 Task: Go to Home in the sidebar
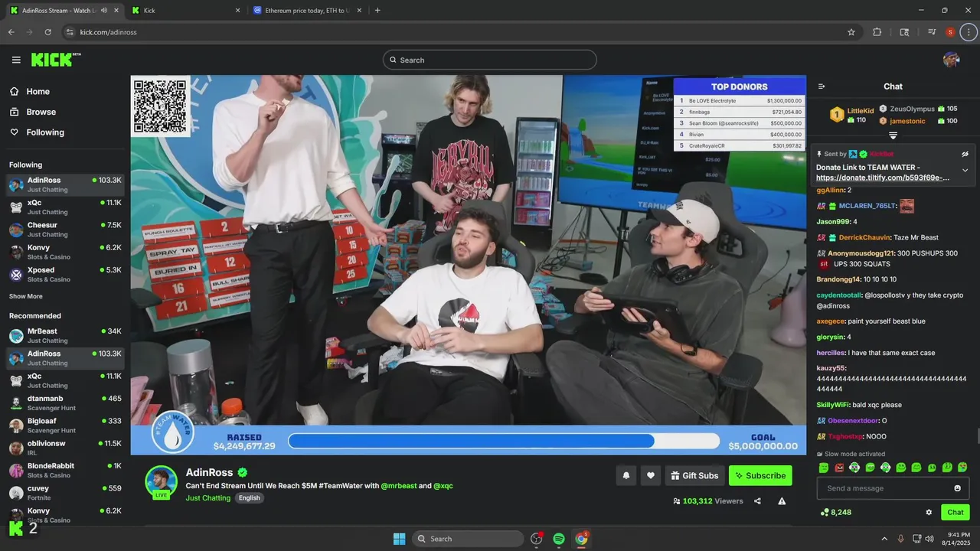click(31, 91)
